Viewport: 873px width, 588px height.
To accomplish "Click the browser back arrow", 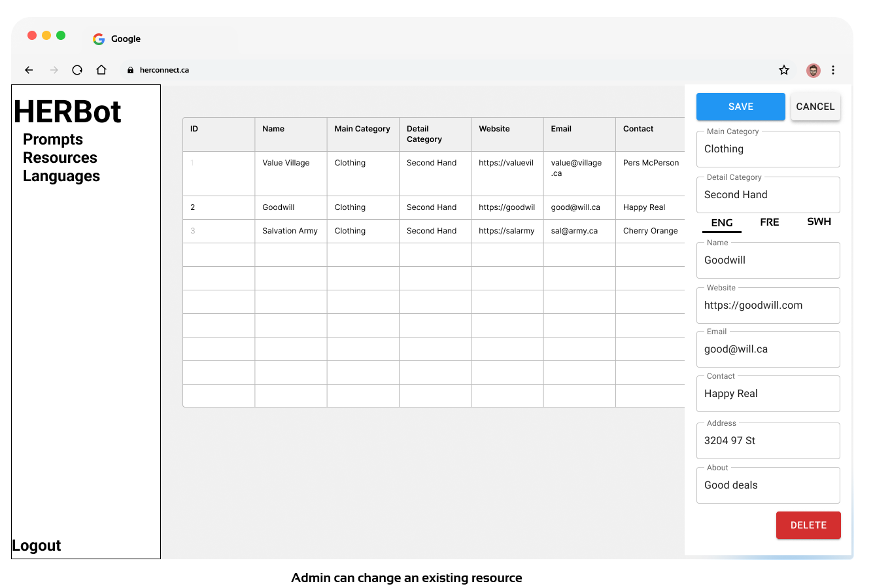I will pos(29,70).
